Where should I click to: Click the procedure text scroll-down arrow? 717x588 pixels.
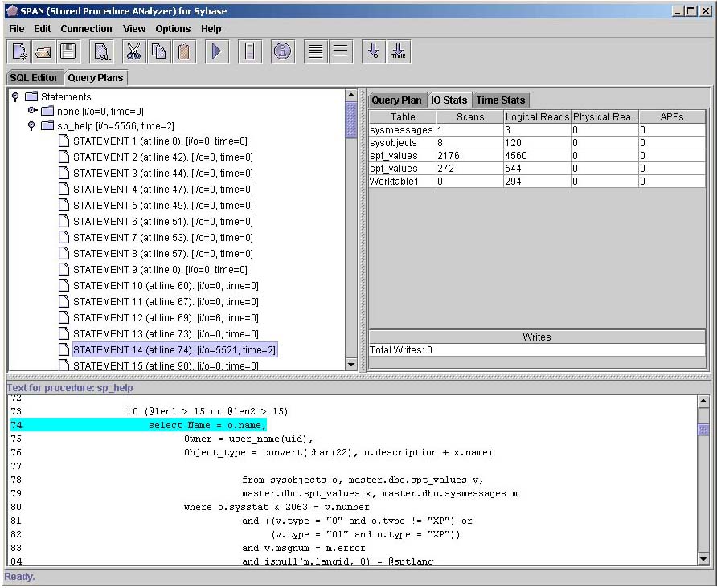pyautogui.click(x=703, y=559)
